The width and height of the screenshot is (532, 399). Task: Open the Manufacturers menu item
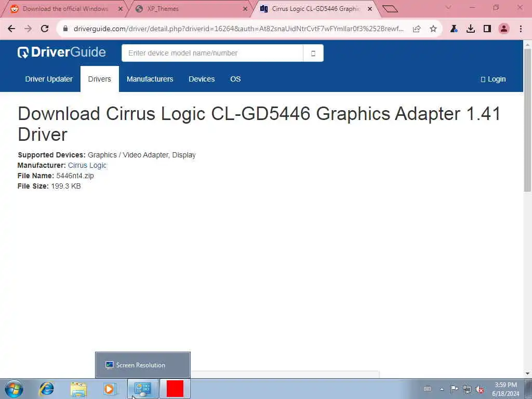click(x=150, y=79)
